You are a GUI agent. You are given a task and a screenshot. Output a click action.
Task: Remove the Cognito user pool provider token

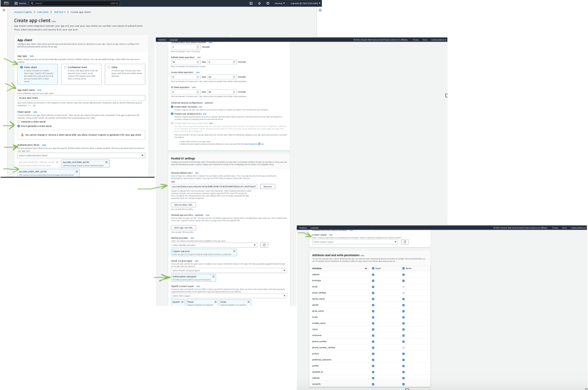point(234,251)
